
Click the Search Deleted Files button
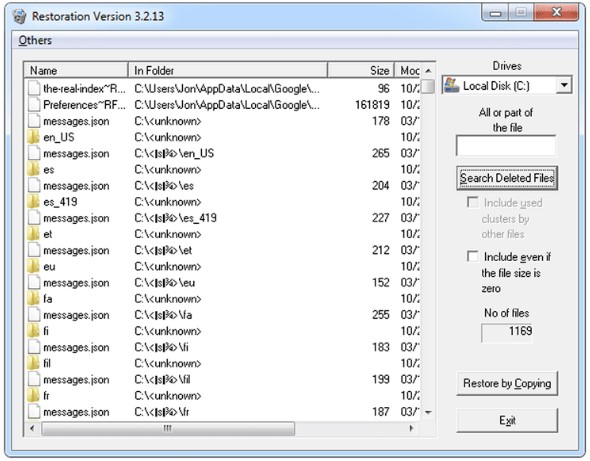click(507, 178)
